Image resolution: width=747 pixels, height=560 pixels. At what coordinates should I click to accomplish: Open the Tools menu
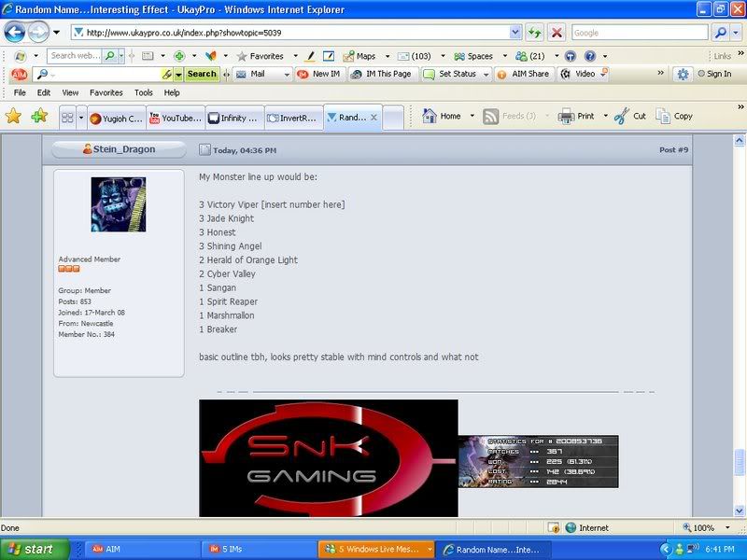[143, 92]
